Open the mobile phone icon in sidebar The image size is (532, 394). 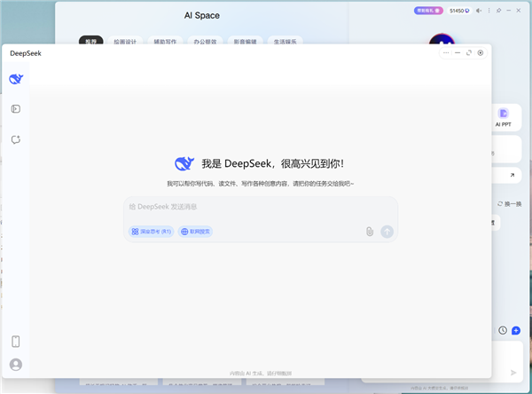(x=16, y=342)
